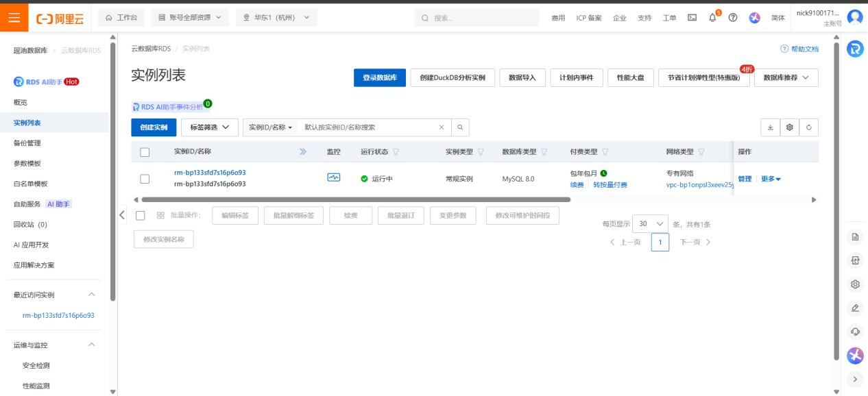Toggle the select-all checkbox in the table header
Viewport: 868px width, 396px height.
point(145,152)
